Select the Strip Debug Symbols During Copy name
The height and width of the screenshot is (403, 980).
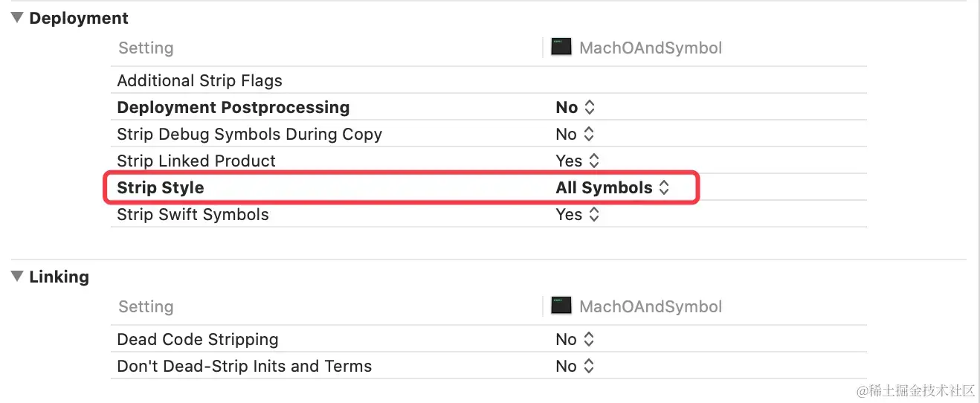tap(250, 134)
